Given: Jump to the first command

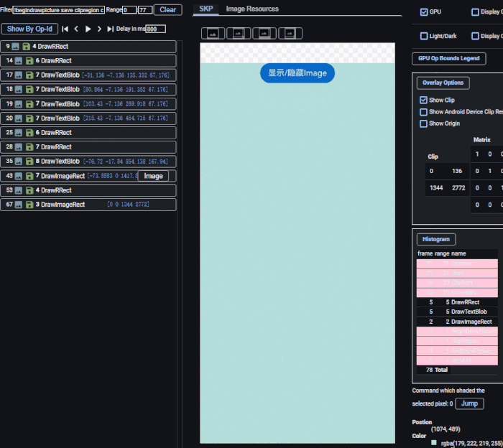Looking at the screenshot, I should coord(65,29).
